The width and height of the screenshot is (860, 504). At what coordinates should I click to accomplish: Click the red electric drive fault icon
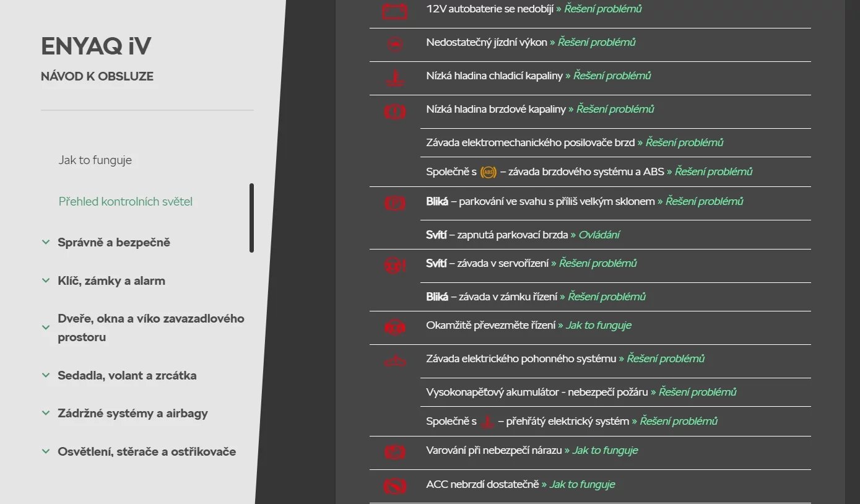pos(394,361)
